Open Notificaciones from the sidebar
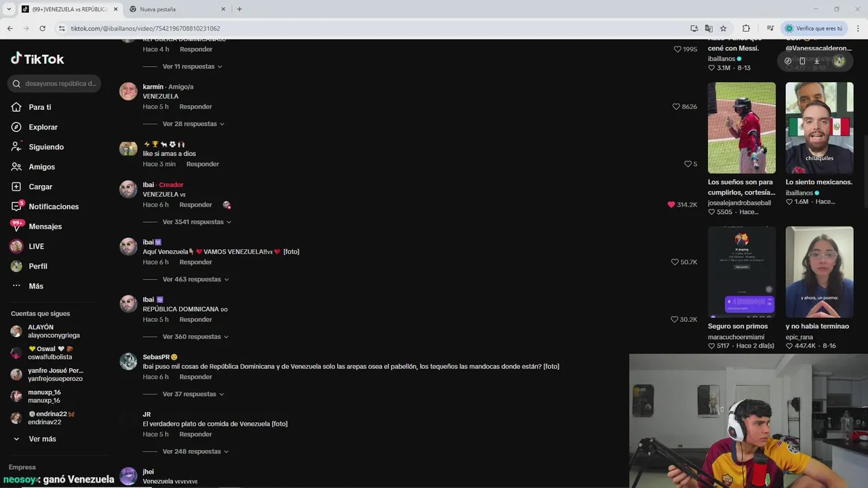 coord(54,206)
